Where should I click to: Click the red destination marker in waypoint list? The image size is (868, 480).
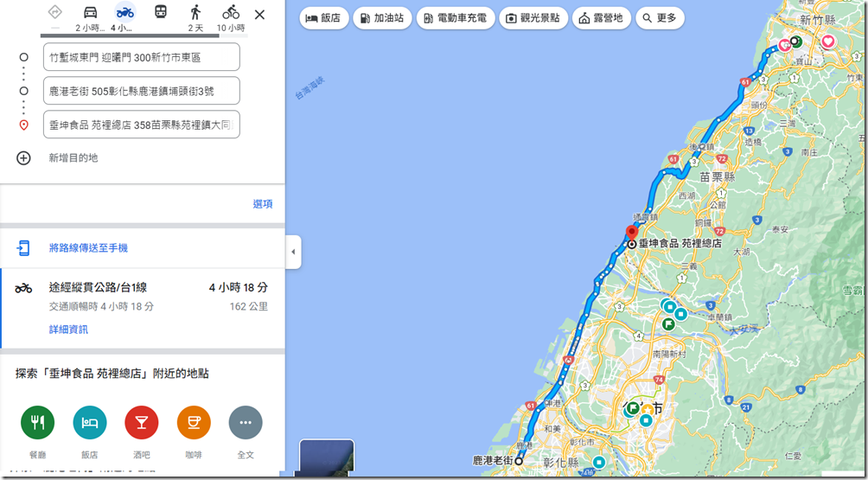tap(23, 125)
